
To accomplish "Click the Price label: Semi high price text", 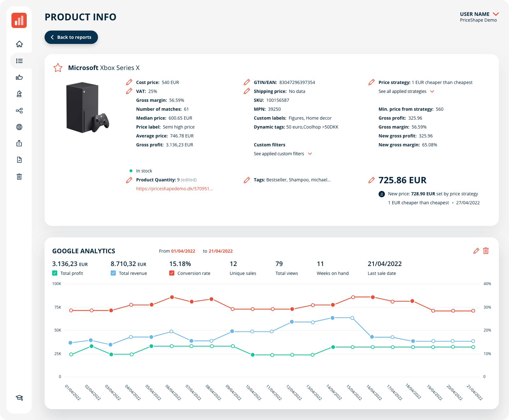I will pyautogui.click(x=165, y=127).
